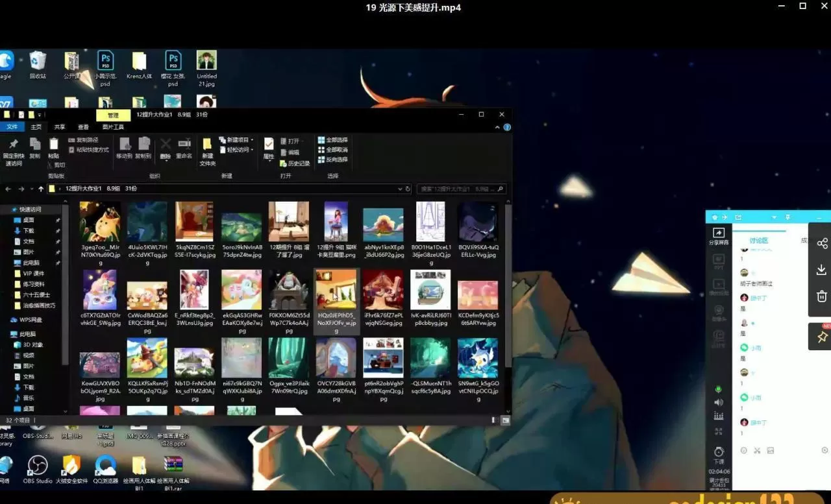Click the trash delete icon in side panel

pyautogui.click(x=821, y=296)
